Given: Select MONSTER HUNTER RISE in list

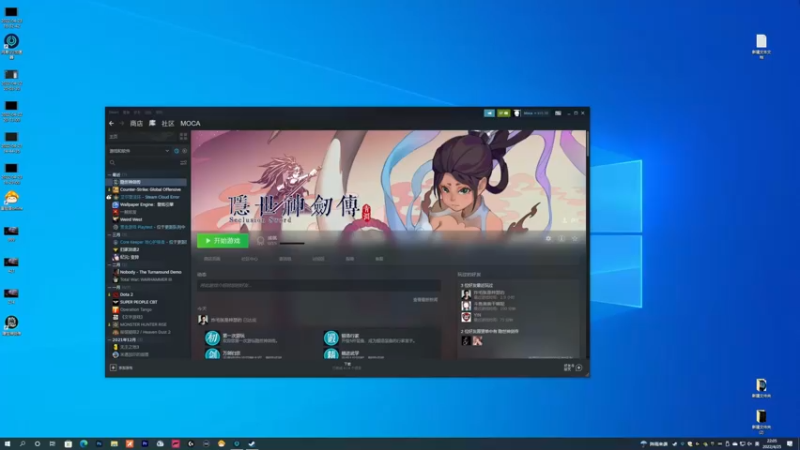Looking at the screenshot, I should [143, 324].
